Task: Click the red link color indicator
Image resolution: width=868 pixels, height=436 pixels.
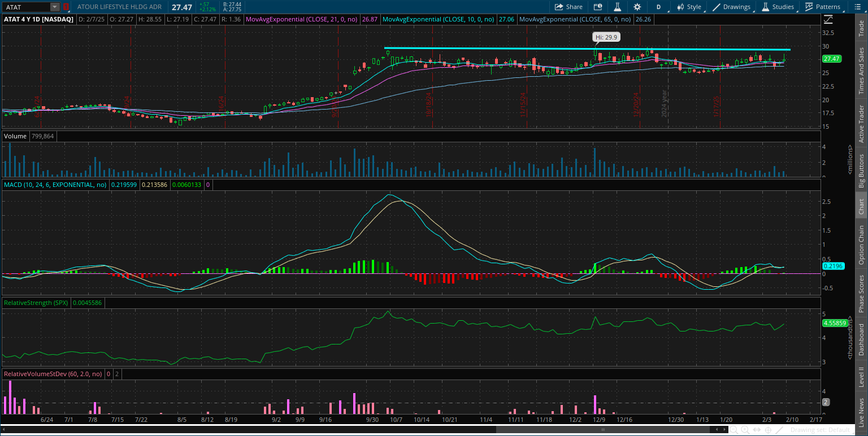Action: (66, 7)
